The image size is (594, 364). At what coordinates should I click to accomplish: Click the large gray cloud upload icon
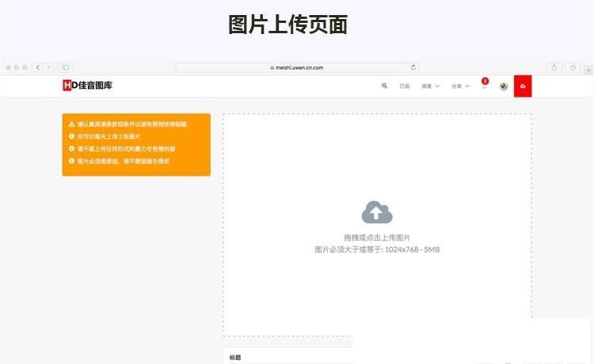377,212
